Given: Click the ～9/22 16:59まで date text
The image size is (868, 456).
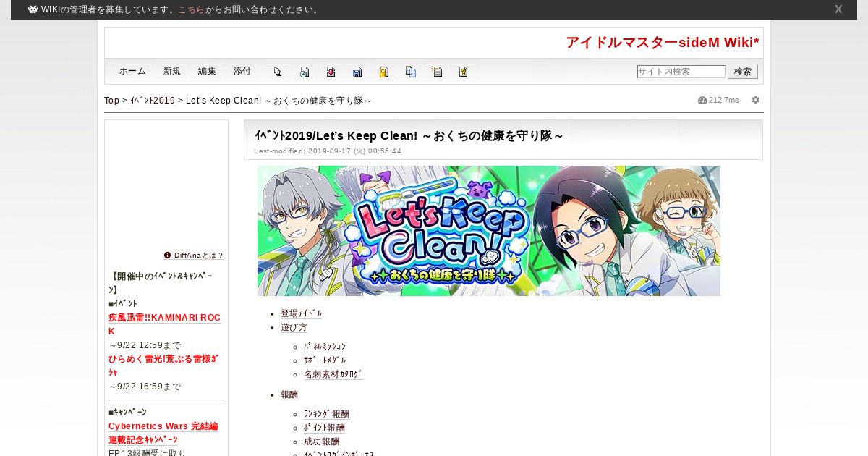Looking at the screenshot, I should tap(145, 387).
